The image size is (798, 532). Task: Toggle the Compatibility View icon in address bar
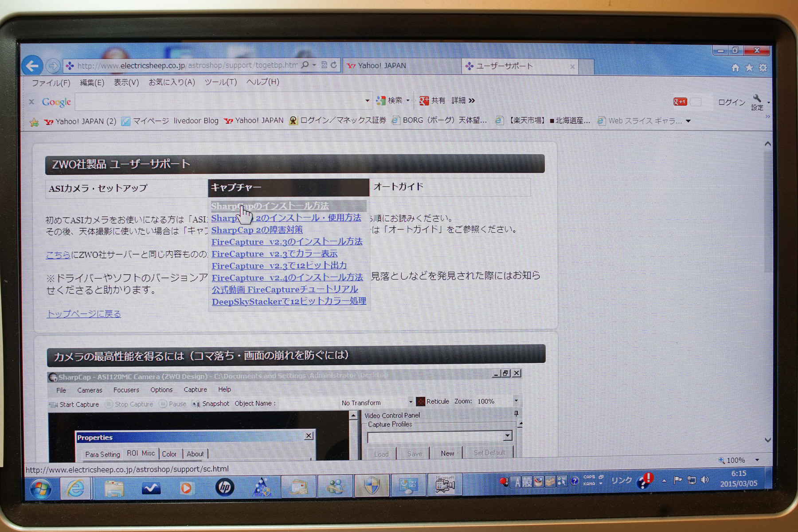[325, 65]
